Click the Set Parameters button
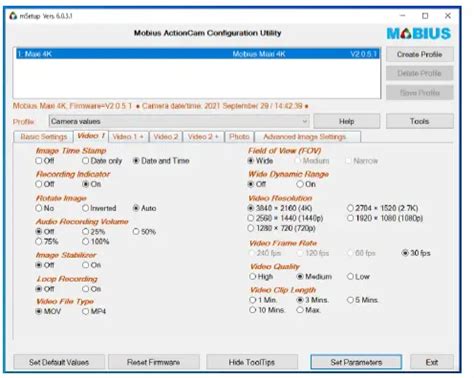 356,362
